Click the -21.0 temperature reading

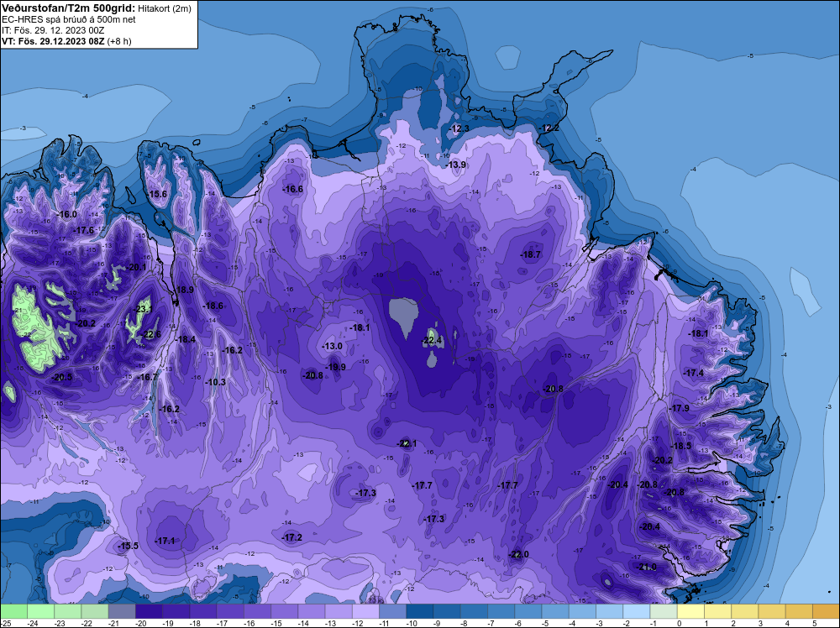[x=647, y=567]
